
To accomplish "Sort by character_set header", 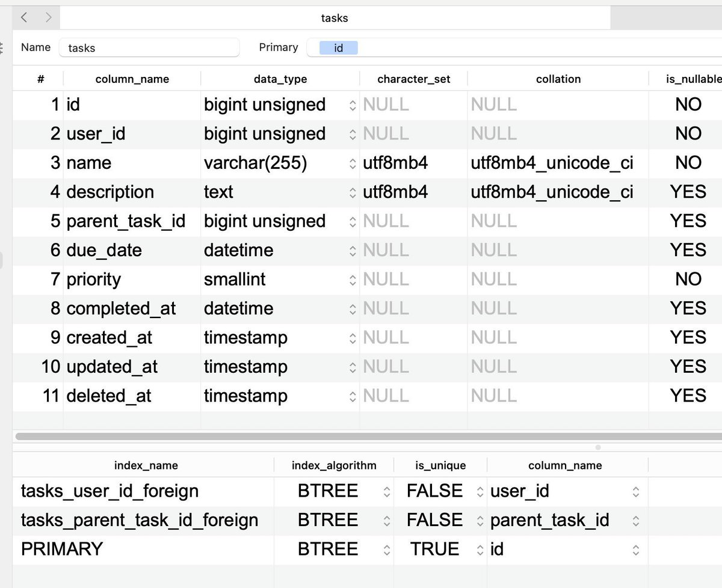I will [414, 79].
